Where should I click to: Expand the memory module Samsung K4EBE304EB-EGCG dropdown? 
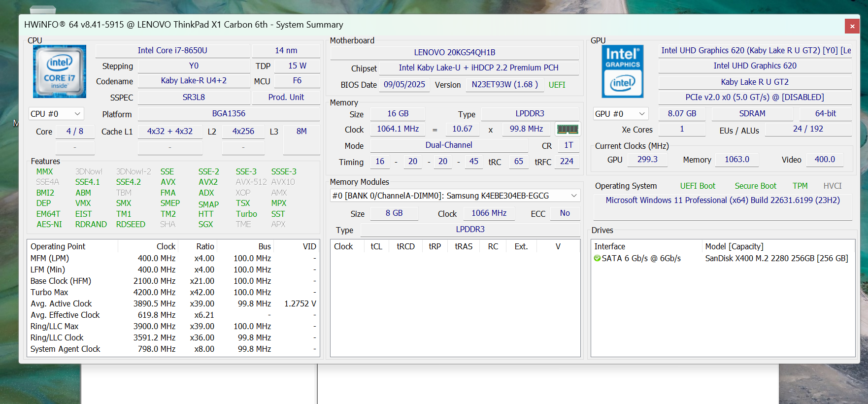[x=455, y=196]
